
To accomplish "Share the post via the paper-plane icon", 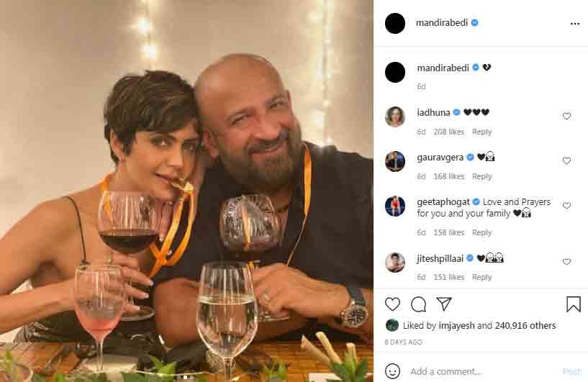I will click(x=444, y=304).
